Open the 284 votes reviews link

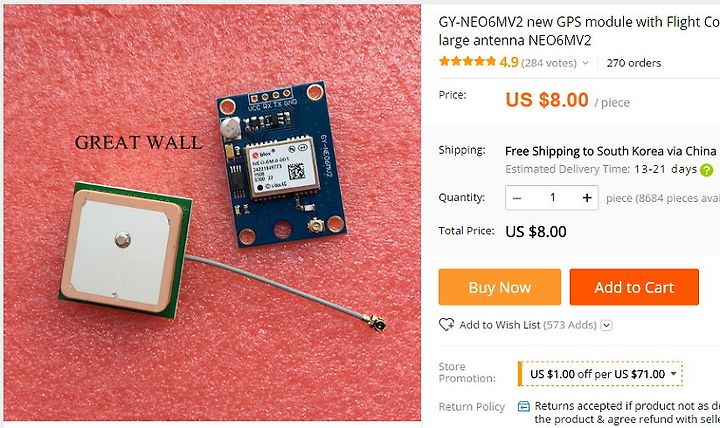(x=549, y=63)
